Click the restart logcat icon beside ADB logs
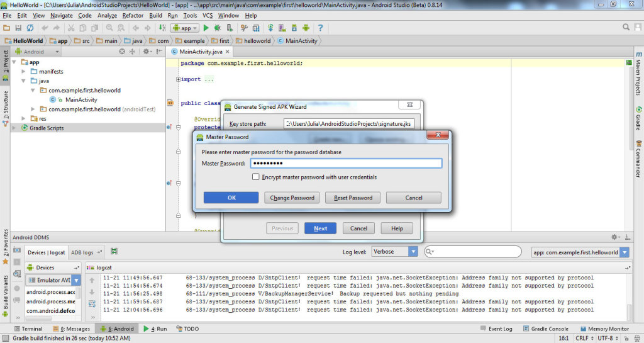This screenshot has width=644, height=343. [114, 251]
